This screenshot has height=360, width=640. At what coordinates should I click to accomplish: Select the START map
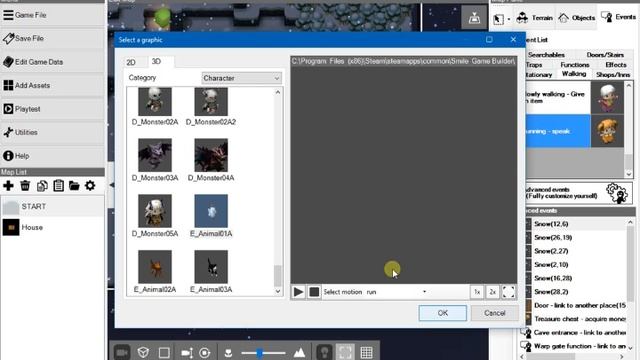click(52, 207)
